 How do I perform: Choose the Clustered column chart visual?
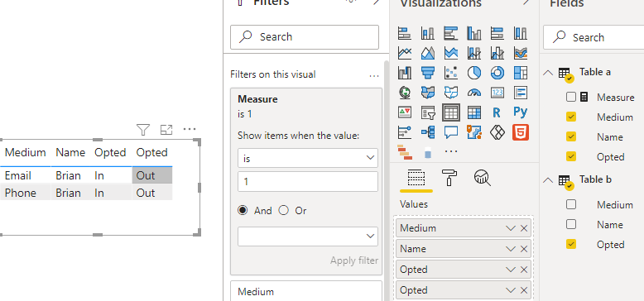(x=474, y=33)
